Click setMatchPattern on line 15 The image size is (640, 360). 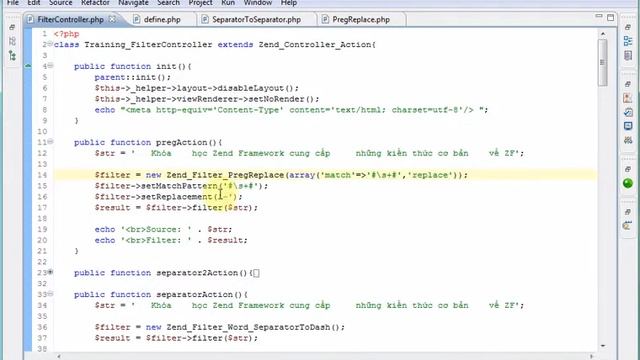tap(179, 186)
